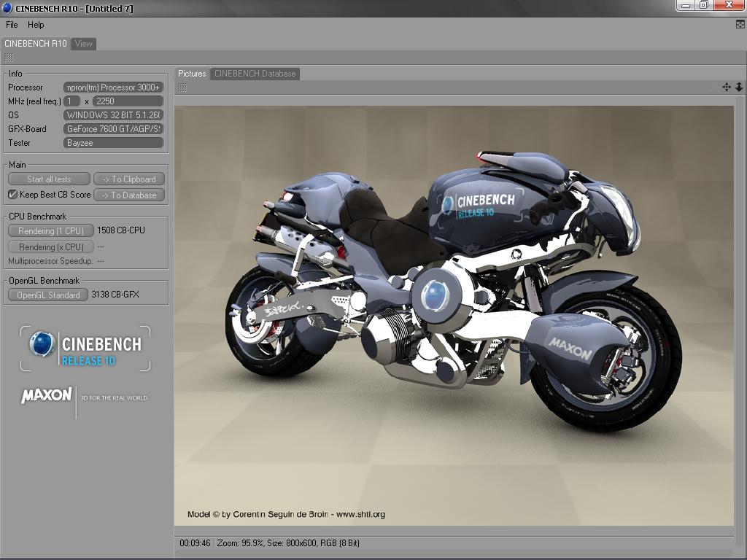Restore down the CINEBENCH window
The width and height of the screenshot is (747, 560).
704,5
